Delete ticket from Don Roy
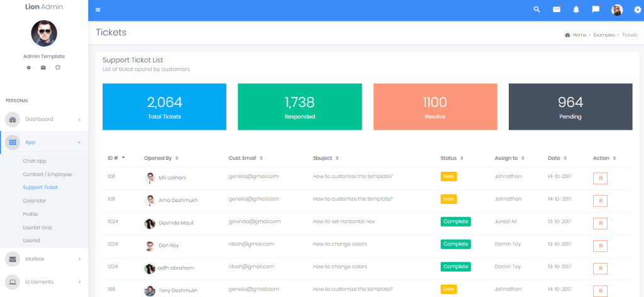 600,246
